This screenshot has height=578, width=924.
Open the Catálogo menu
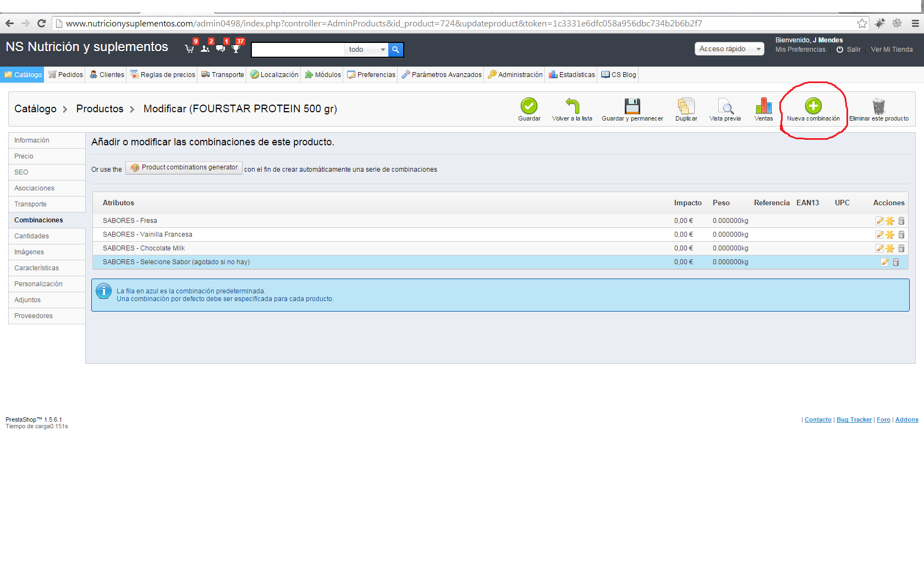coord(23,75)
